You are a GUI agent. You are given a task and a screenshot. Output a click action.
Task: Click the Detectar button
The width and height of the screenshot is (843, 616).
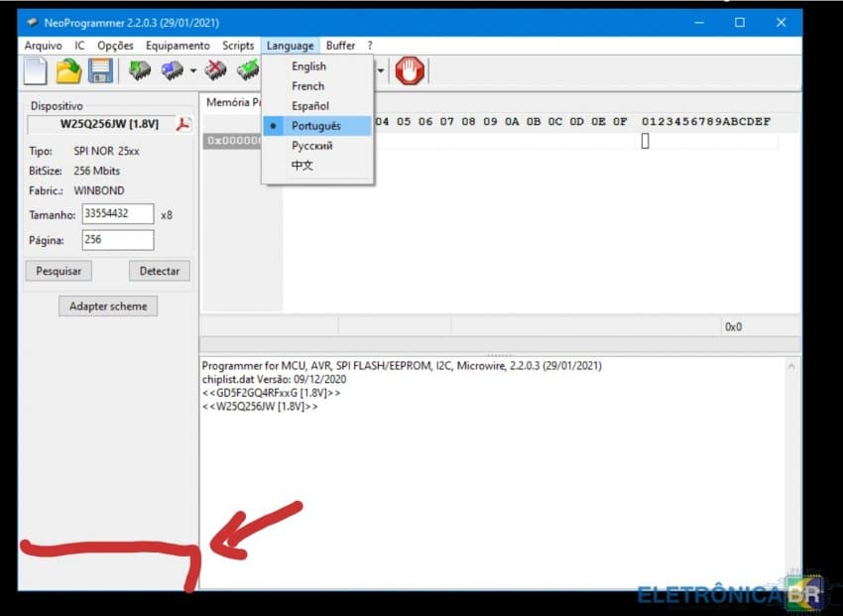click(159, 271)
